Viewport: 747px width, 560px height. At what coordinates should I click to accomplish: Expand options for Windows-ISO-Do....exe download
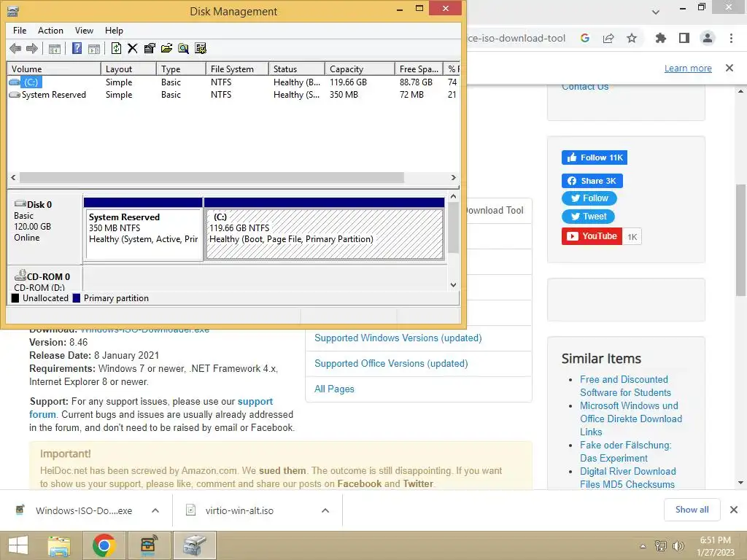click(155, 510)
